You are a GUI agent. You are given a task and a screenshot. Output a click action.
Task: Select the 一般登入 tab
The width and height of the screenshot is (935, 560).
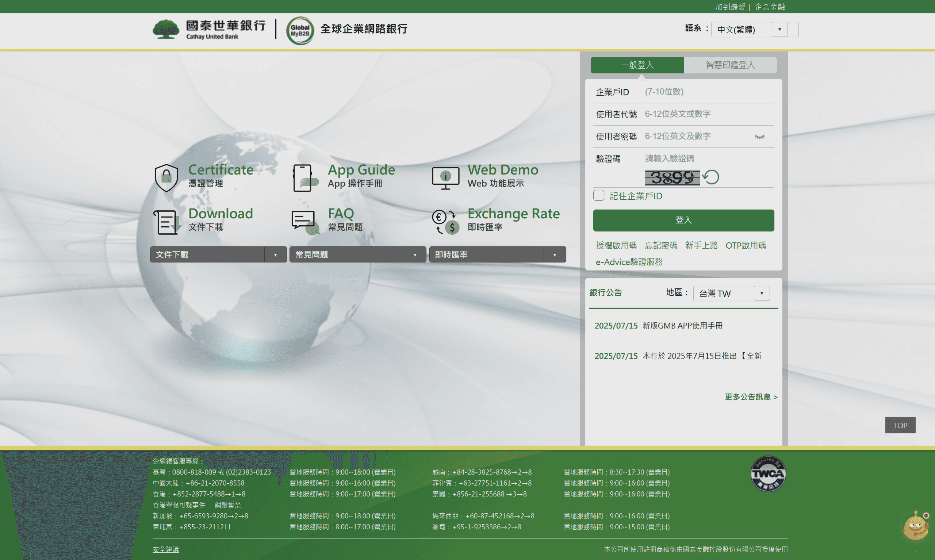pyautogui.click(x=637, y=65)
